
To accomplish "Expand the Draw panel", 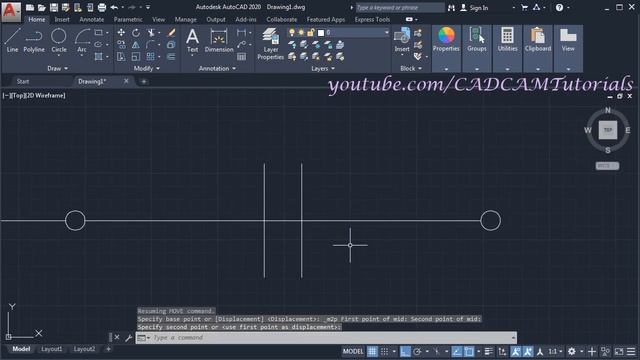I will [x=57, y=69].
